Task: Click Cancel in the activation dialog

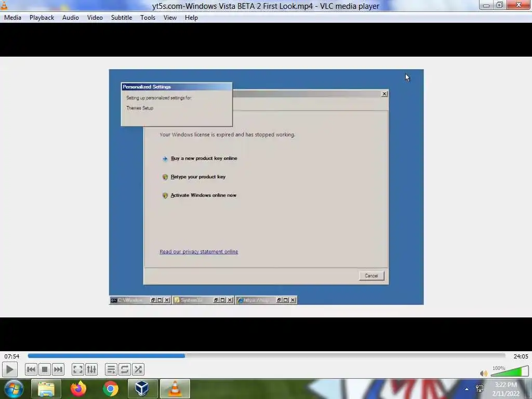Action: (x=371, y=275)
